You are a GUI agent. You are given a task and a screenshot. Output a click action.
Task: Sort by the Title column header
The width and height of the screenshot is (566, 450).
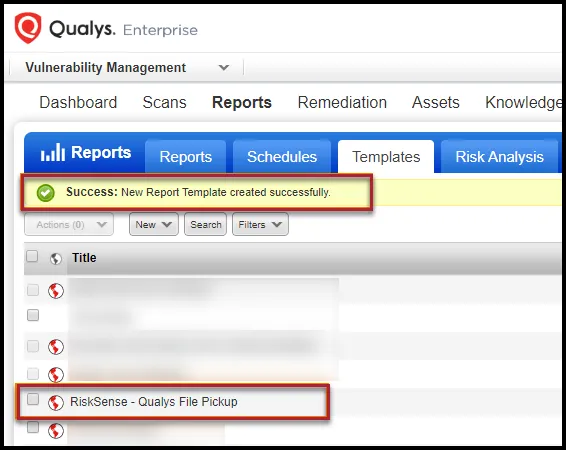(84, 258)
